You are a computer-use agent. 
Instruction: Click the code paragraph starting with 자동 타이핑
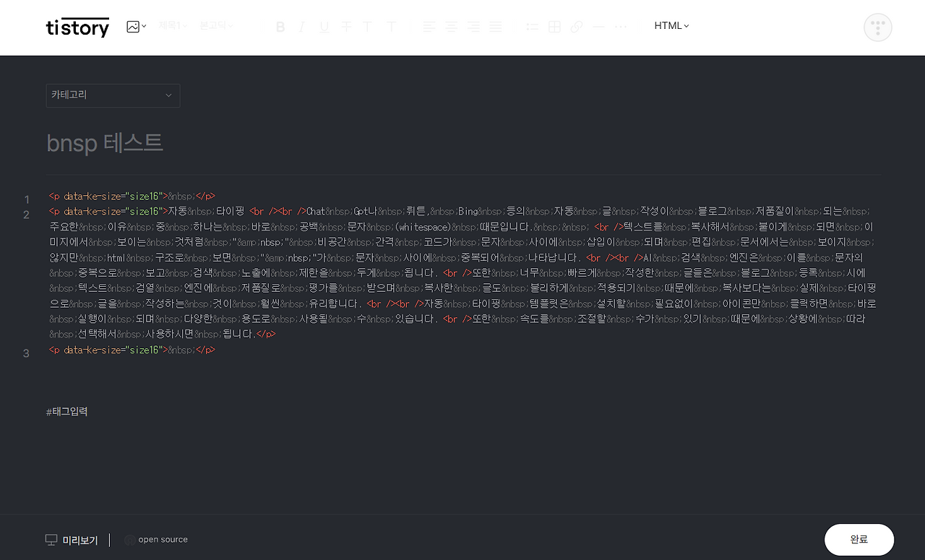click(x=462, y=272)
